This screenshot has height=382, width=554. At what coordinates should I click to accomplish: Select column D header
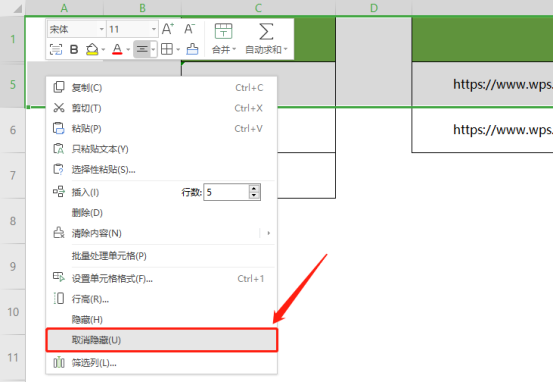(374, 8)
